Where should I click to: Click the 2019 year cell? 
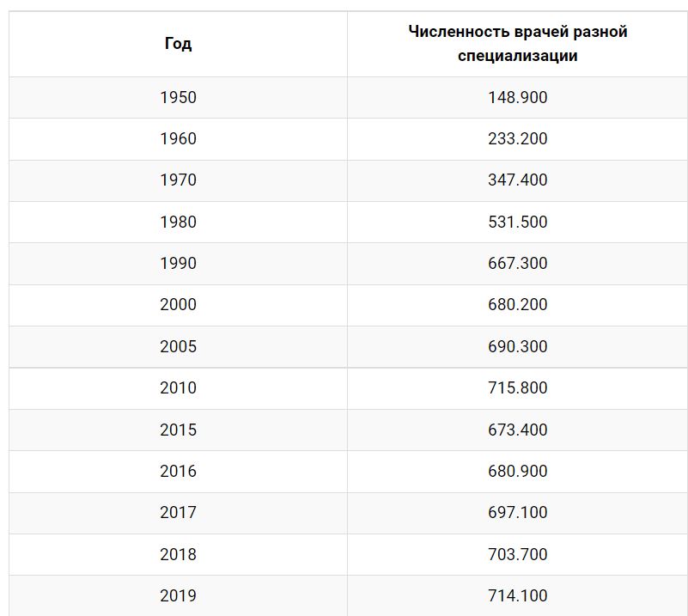(x=178, y=596)
